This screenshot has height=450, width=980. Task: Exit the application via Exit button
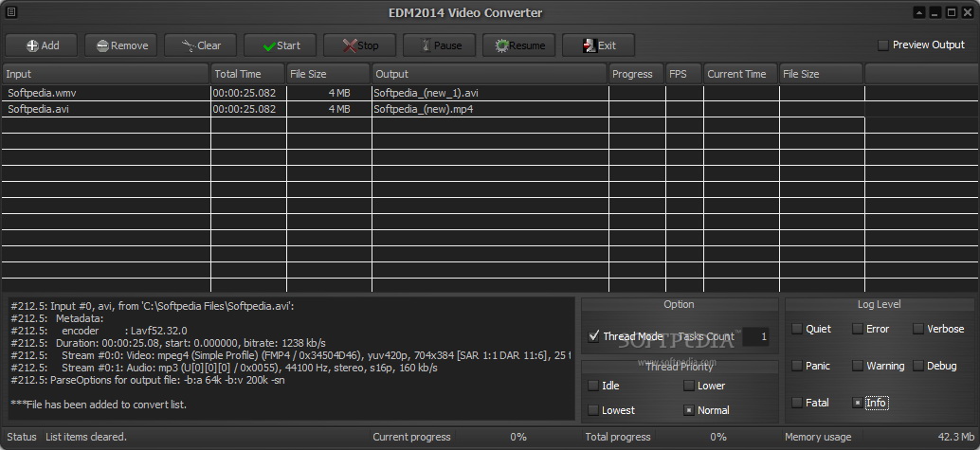(598, 45)
